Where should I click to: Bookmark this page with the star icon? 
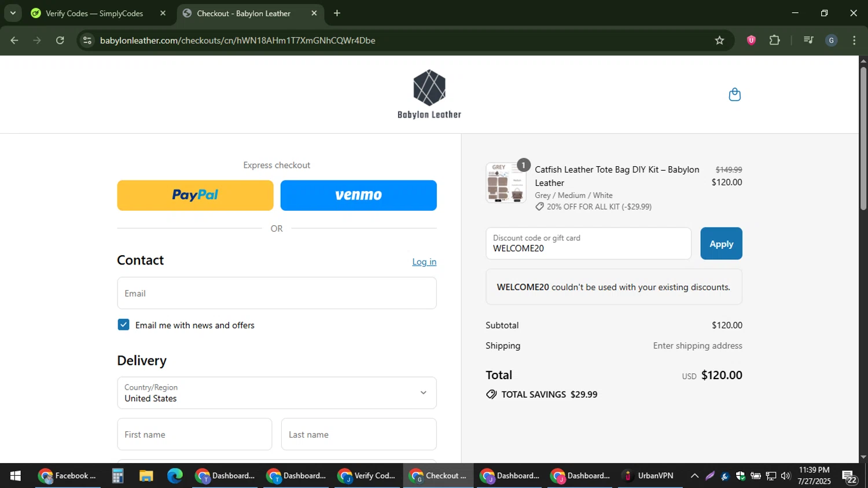pos(719,41)
